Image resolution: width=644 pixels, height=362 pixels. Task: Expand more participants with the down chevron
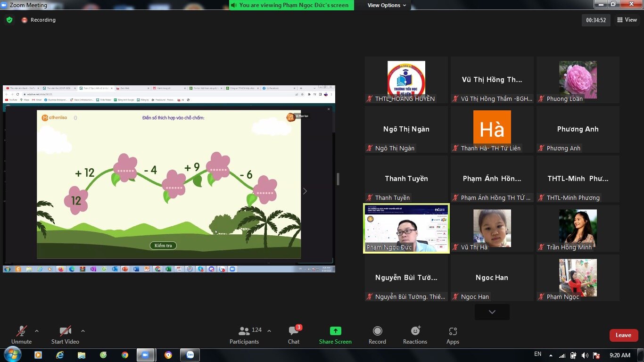[492, 312]
